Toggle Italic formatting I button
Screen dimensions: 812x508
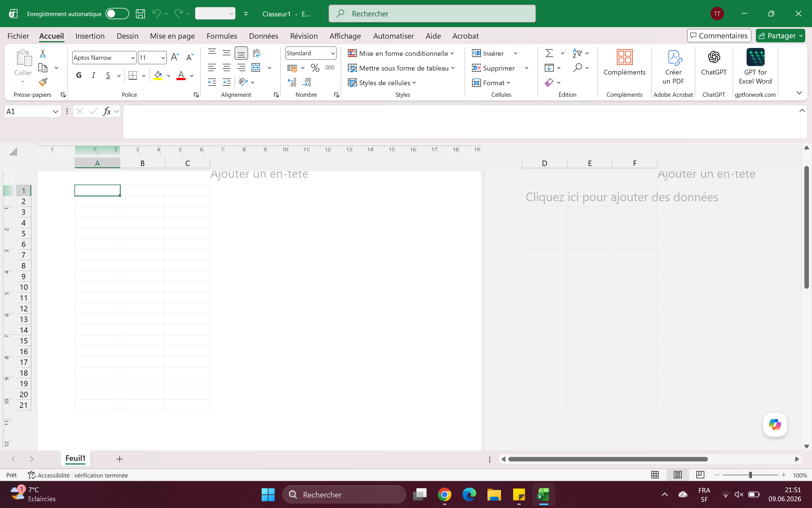point(93,75)
